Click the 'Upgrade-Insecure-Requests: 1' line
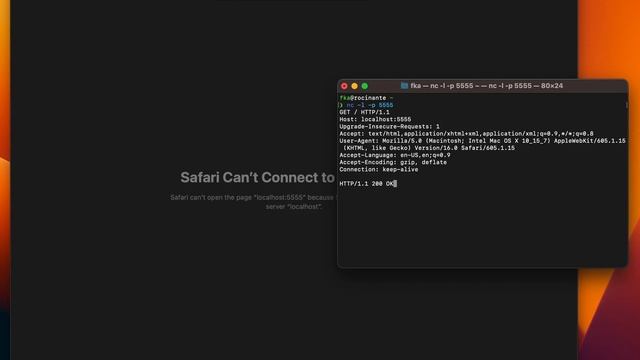This screenshot has height=360, width=640. pos(389,127)
